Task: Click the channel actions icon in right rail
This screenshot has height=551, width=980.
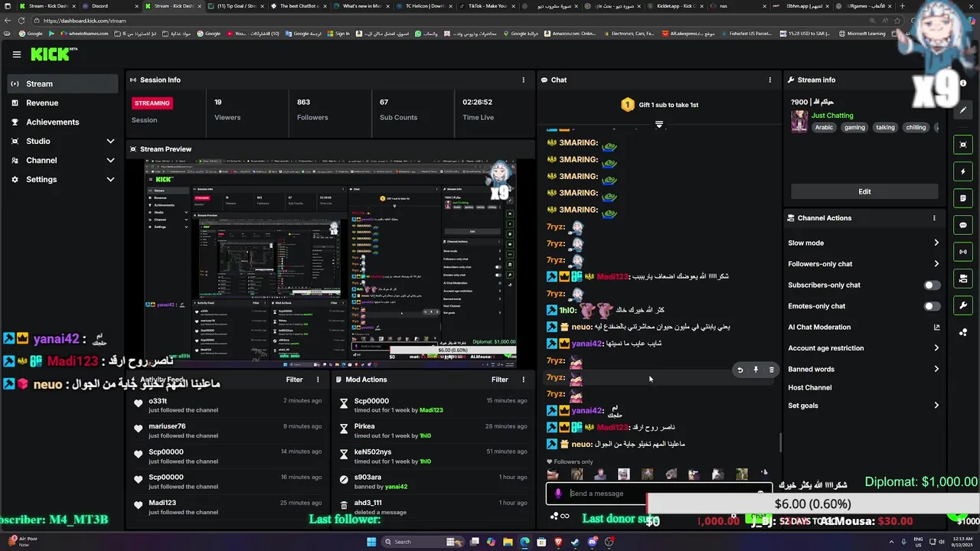Action: (x=963, y=279)
